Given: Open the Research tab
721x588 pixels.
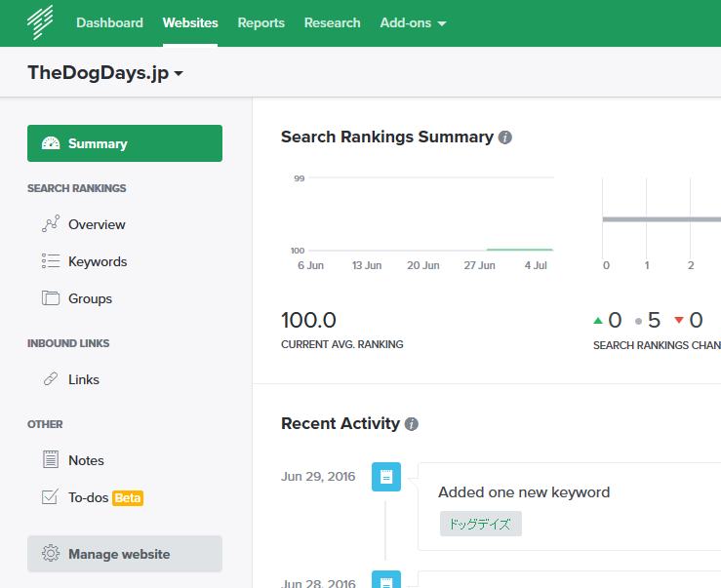Looking at the screenshot, I should [x=333, y=22].
